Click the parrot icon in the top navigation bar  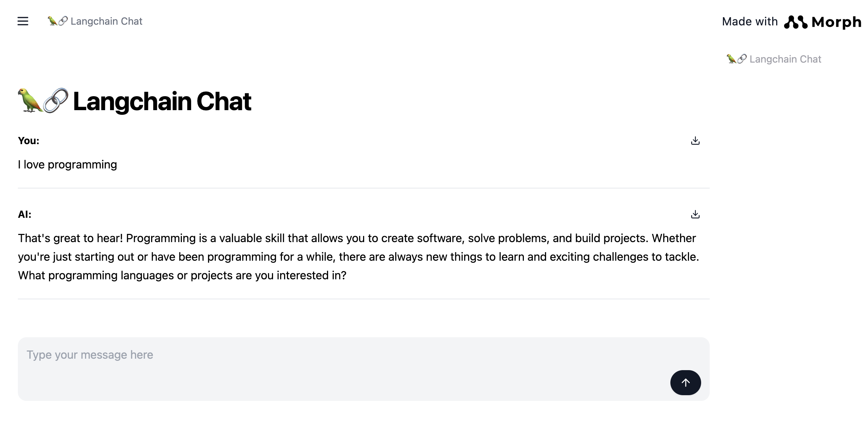[x=52, y=21]
